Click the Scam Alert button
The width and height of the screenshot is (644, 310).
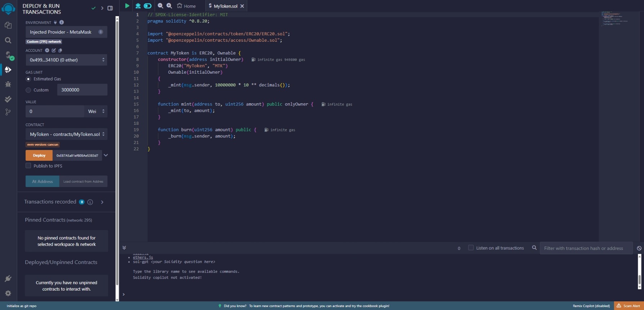(629, 306)
